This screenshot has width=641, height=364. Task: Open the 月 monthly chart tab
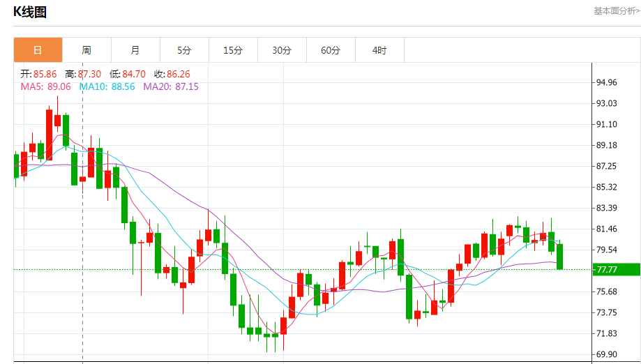click(135, 50)
